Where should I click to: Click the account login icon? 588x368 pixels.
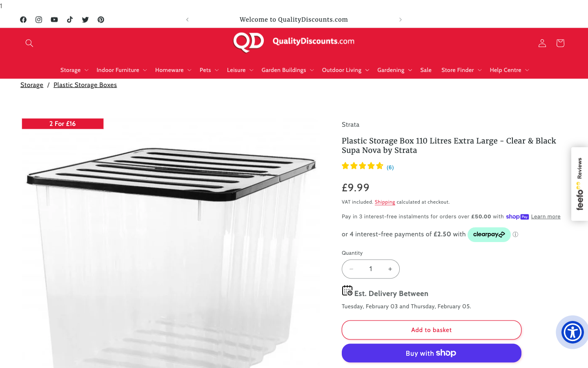point(542,43)
